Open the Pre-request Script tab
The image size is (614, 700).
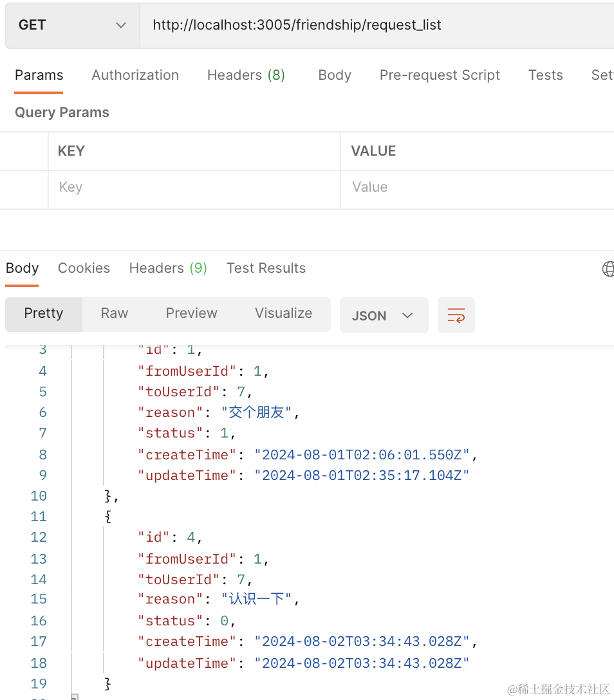[440, 75]
